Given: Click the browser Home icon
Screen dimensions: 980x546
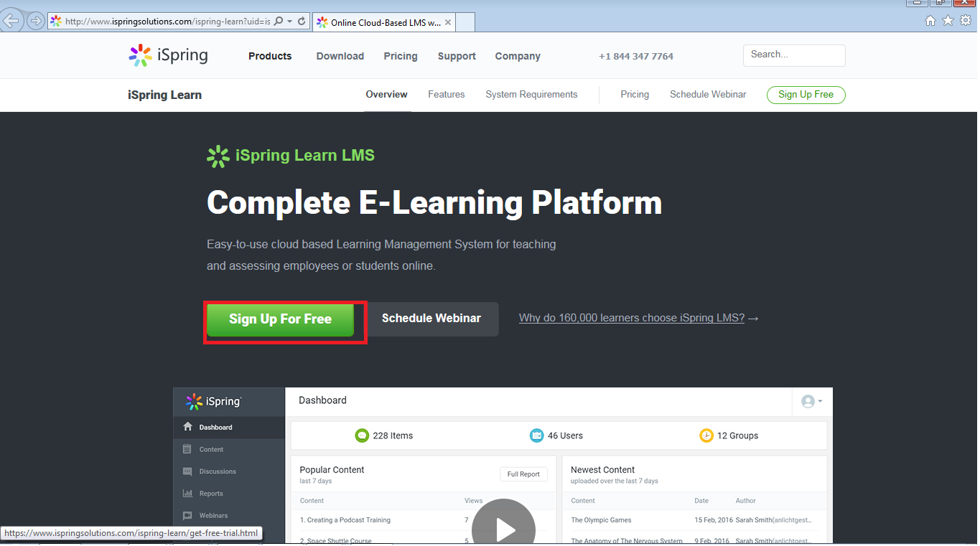Looking at the screenshot, I should pyautogui.click(x=930, y=21).
